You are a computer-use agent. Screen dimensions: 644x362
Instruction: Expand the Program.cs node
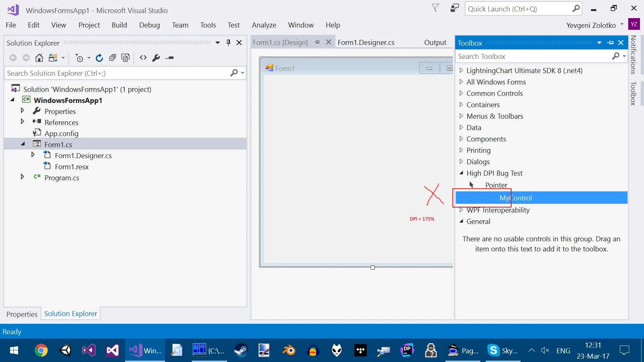point(22,177)
